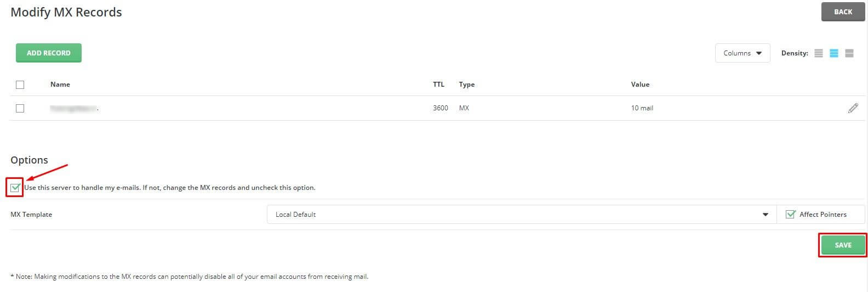Sort by the Type column header
Screen dimensions: 868x292
pyautogui.click(x=467, y=85)
